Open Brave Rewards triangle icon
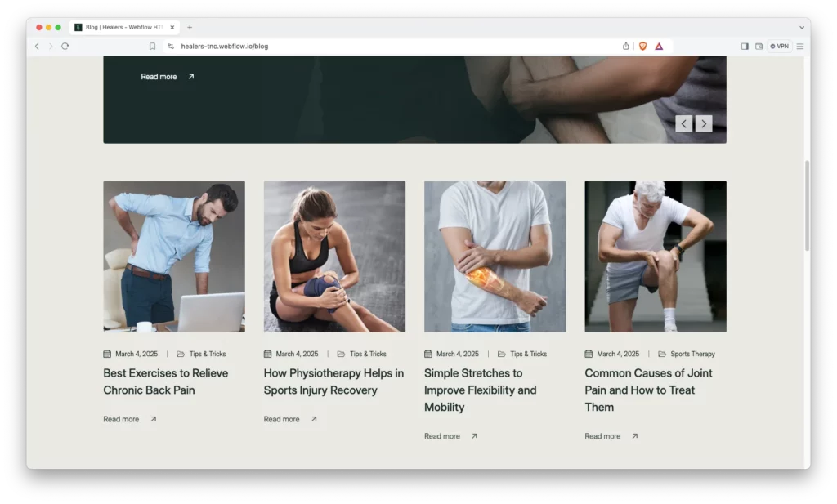Screen dimensions: 837x504 pyautogui.click(x=659, y=47)
